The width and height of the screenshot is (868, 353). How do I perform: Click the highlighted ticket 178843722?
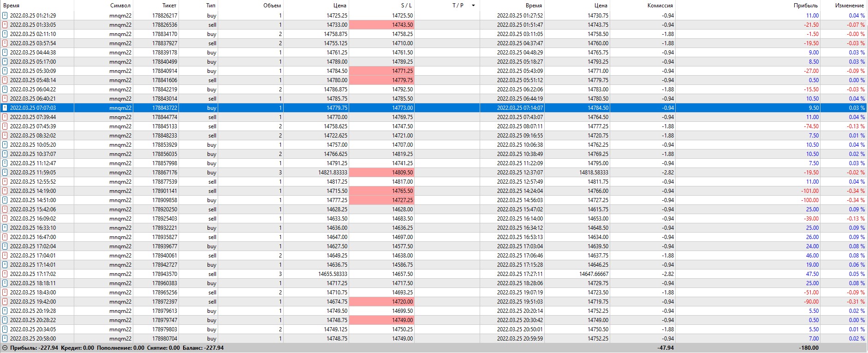pos(165,108)
